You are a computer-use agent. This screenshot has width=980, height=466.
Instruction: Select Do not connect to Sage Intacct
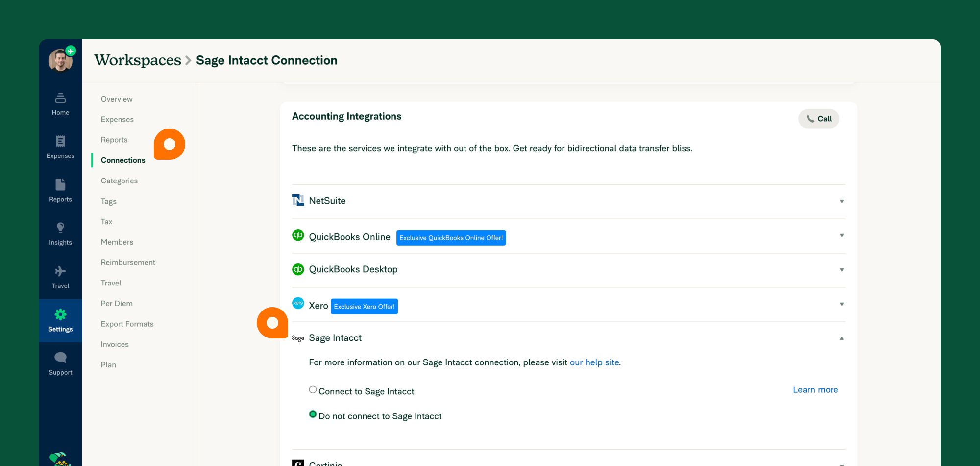(x=313, y=414)
